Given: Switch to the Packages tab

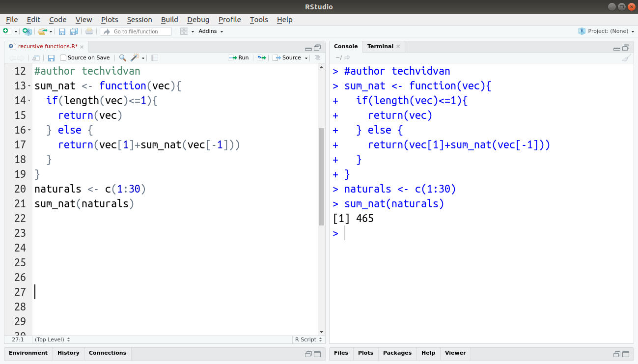Looking at the screenshot, I should [x=397, y=353].
